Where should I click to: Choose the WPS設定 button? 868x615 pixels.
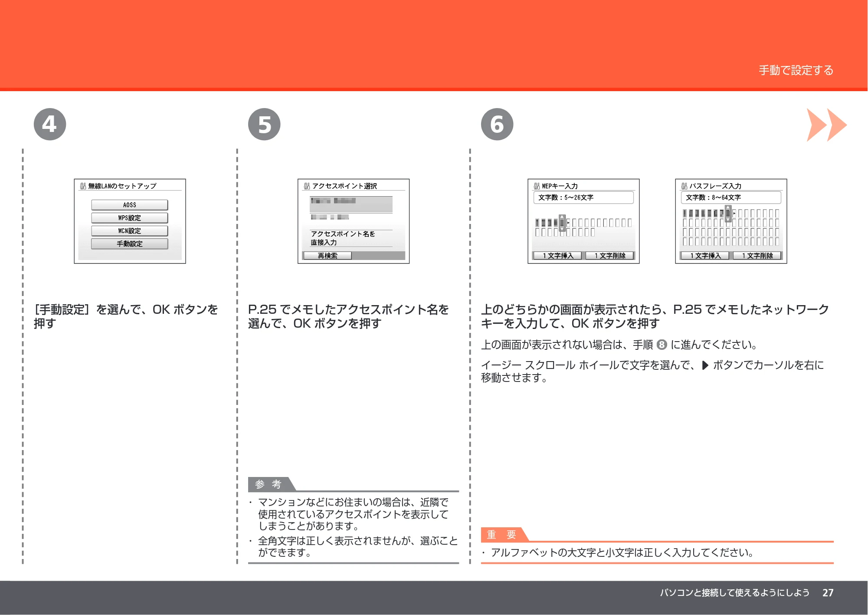pos(129,218)
